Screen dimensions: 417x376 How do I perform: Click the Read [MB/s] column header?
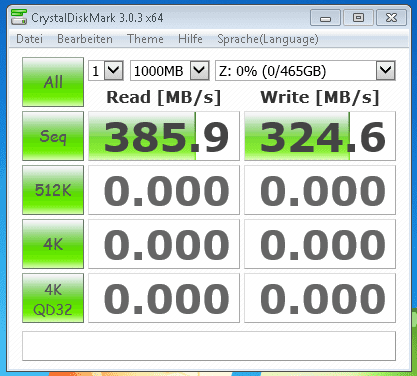click(x=164, y=98)
